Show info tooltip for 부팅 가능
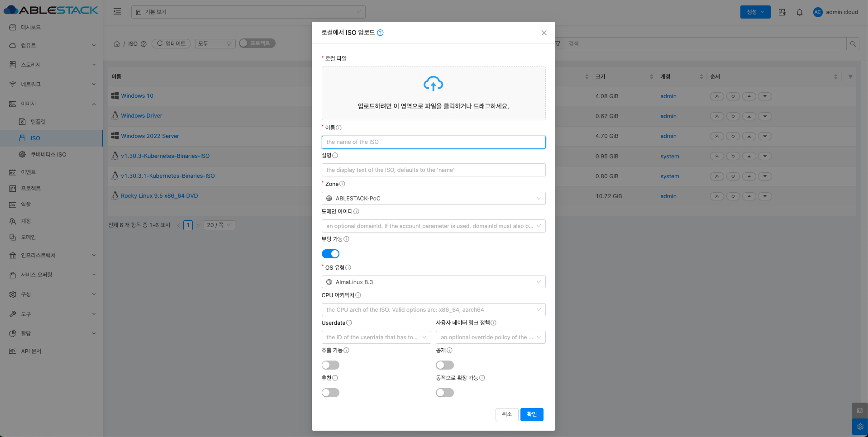 (346, 239)
